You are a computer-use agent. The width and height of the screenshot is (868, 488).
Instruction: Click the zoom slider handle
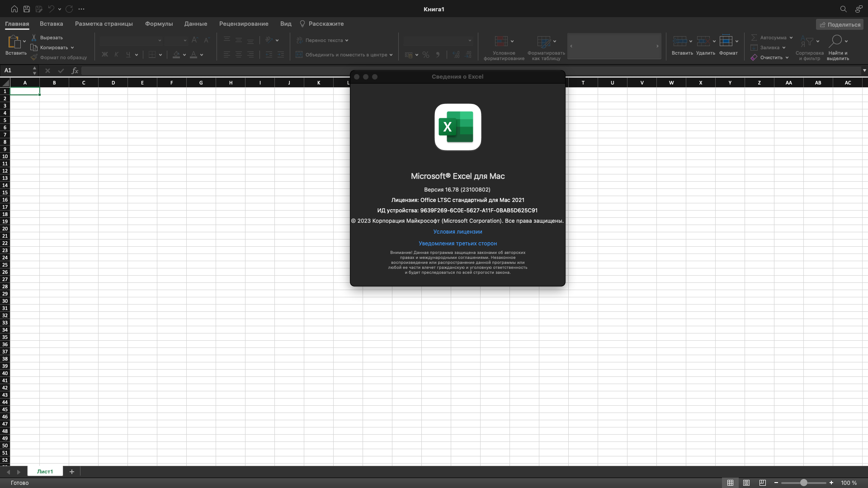pos(803,483)
